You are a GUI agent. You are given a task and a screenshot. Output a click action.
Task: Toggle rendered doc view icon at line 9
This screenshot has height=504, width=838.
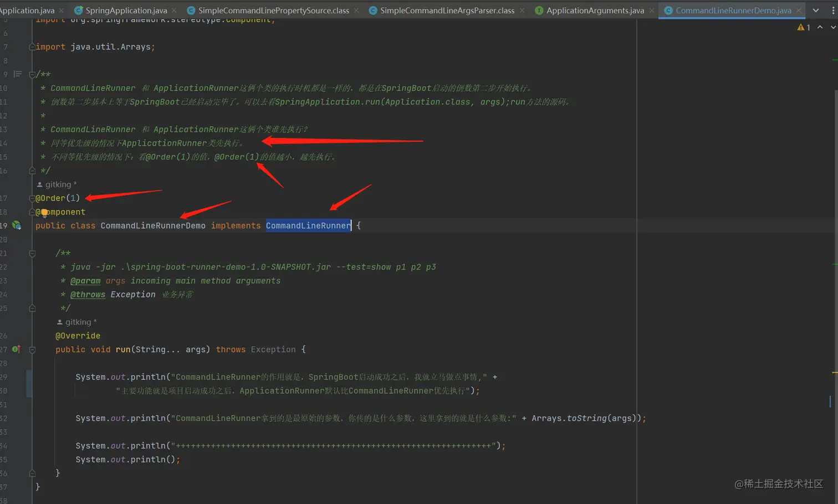[x=18, y=74]
